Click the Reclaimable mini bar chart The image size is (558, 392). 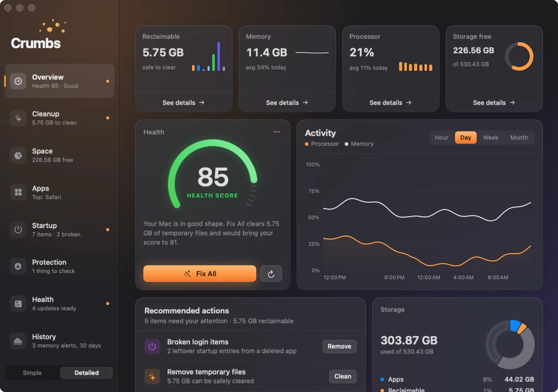[209, 57]
